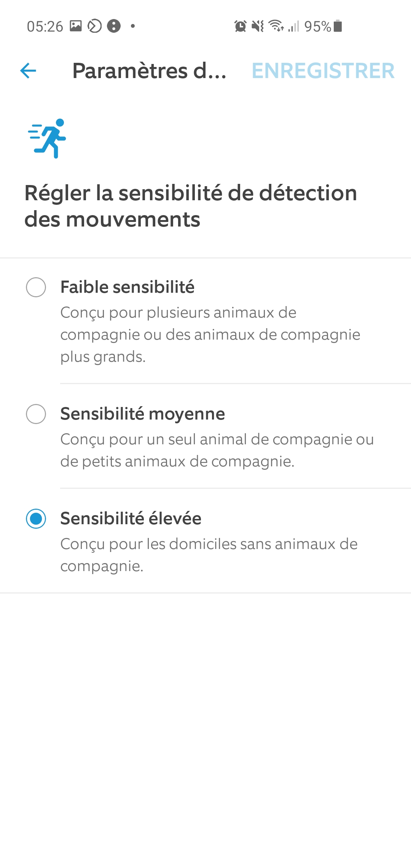Tap the muted sound status icon
Screen dimensions: 411x868
[258, 26]
